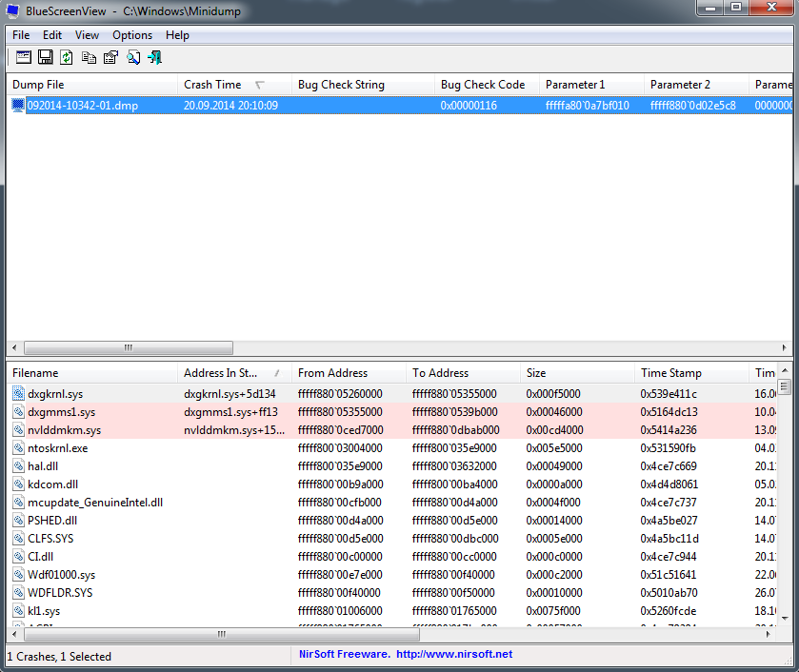Click the file icon next to CI.dll

(19, 556)
